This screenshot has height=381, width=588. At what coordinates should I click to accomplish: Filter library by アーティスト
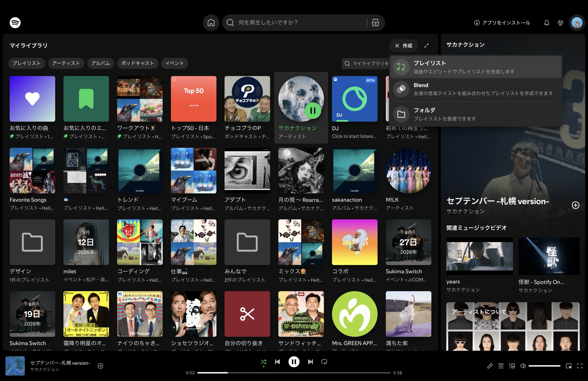point(66,63)
